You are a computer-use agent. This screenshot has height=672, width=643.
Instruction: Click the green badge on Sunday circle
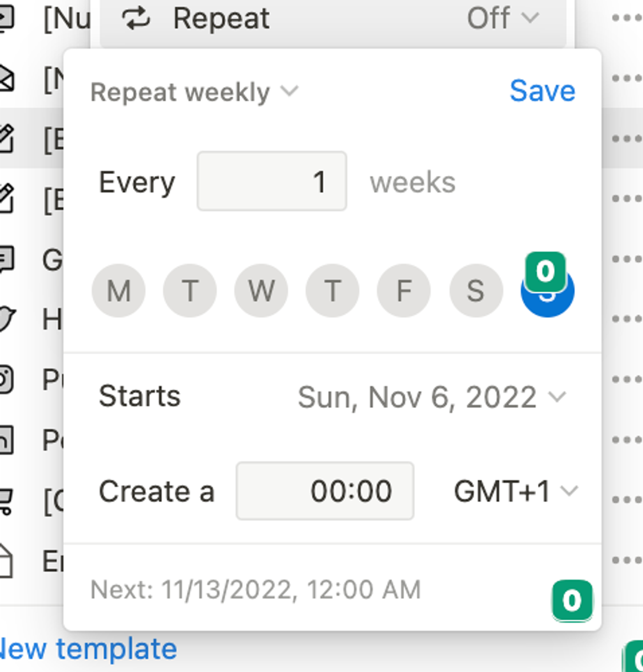(546, 272)
